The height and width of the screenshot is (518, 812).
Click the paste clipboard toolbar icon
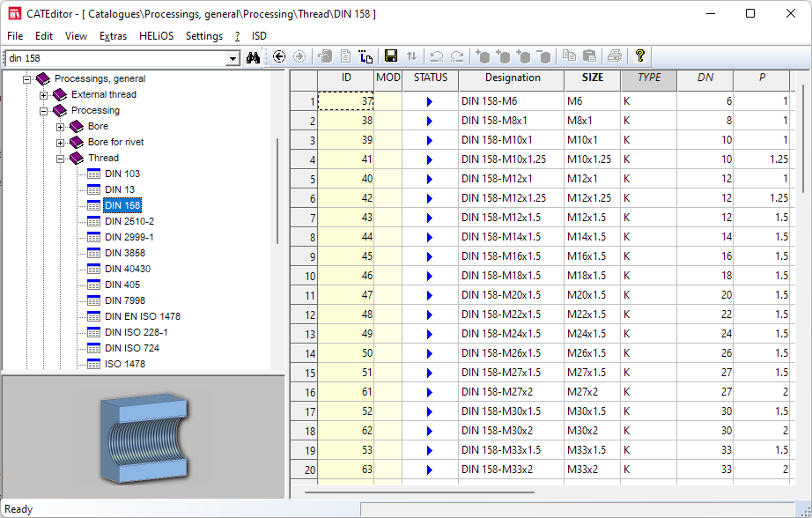tap(589, 55)
